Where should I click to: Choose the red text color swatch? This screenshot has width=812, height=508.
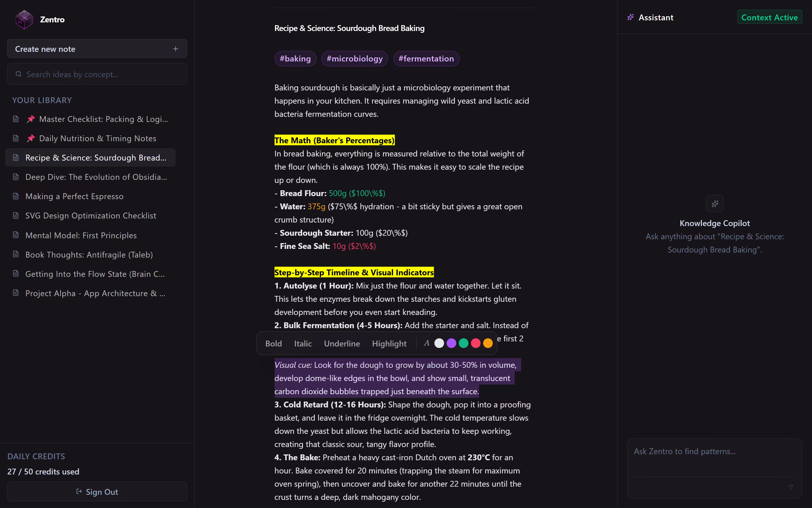pyautogui.click(x=476, y=343)
